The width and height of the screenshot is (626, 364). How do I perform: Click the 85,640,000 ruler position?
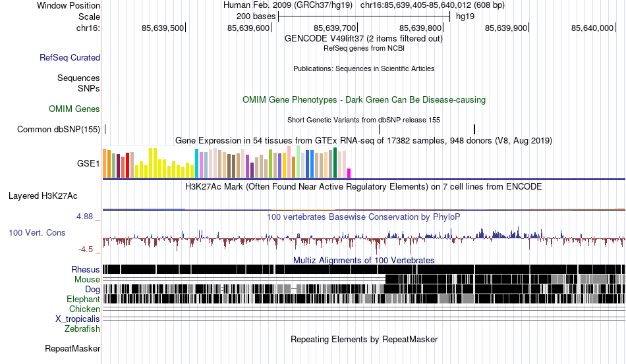(x=592, y=28)
